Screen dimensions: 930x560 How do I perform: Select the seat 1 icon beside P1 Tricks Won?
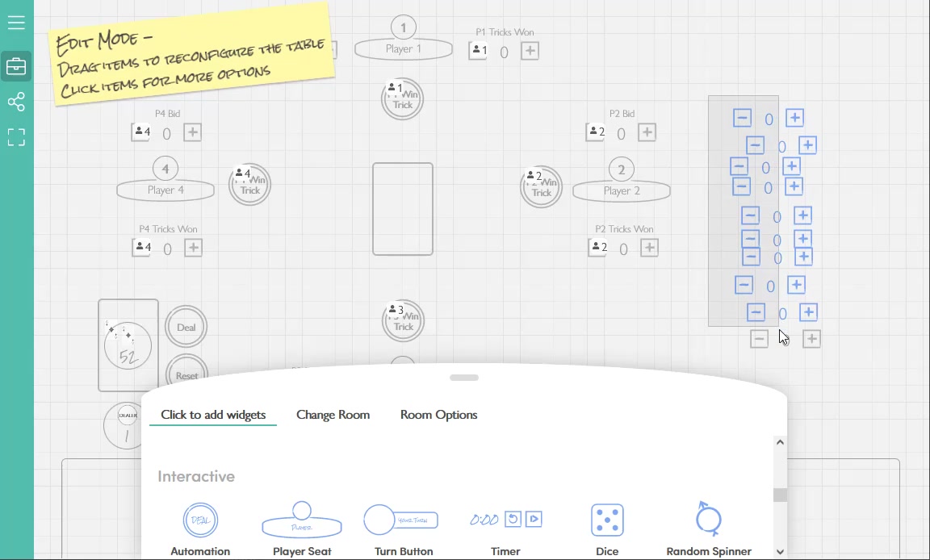point(478,50)
